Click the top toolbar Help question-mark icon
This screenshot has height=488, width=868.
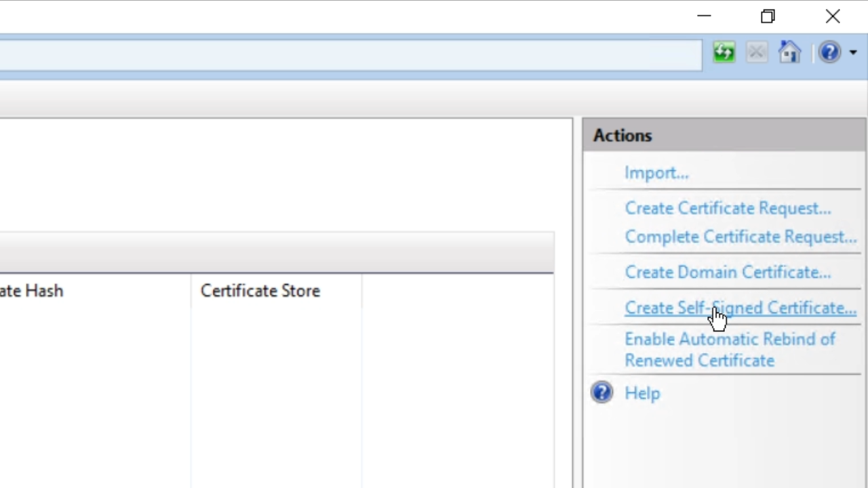click(829, 52)
